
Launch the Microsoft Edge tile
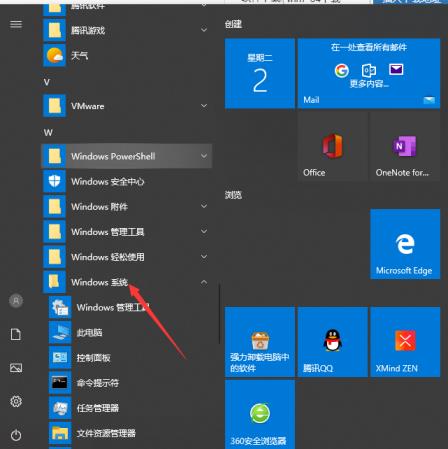[405, 244]
